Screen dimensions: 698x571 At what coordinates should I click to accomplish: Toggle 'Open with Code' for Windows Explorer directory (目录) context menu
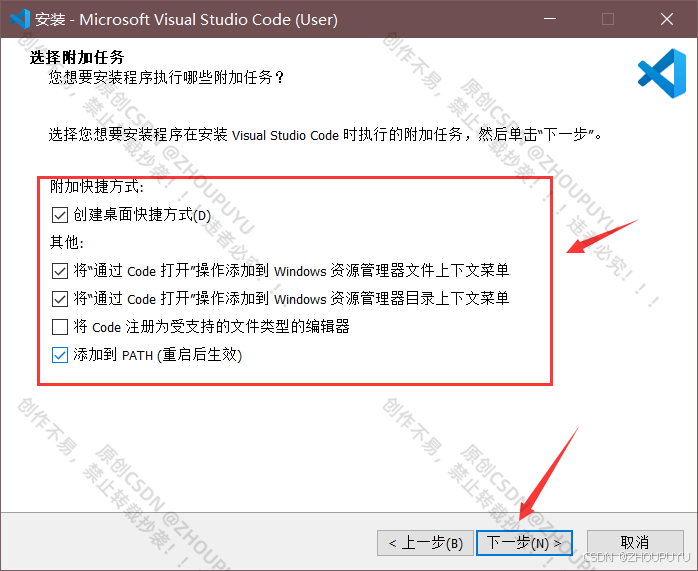point(60,299)
